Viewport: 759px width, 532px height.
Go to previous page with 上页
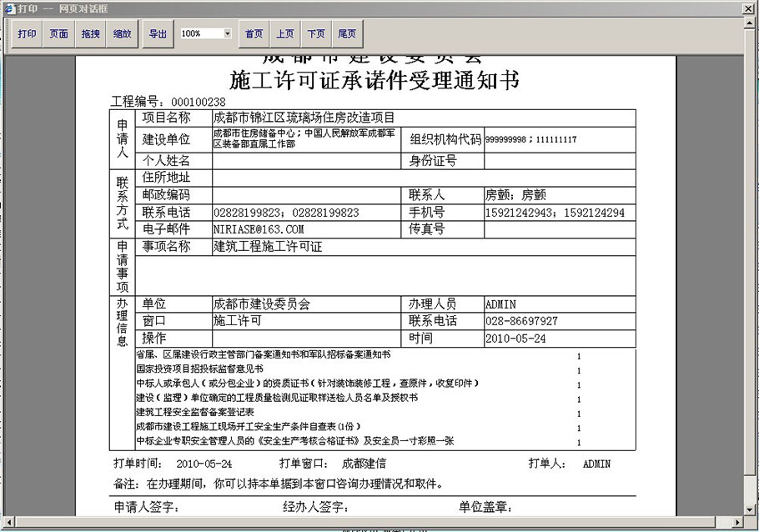coord(285,34)
